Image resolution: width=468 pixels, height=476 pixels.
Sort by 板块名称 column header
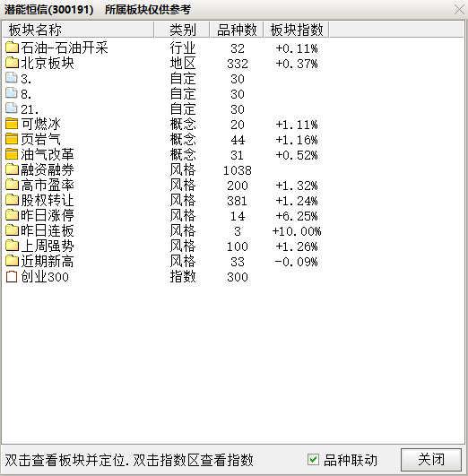(78, 30)
